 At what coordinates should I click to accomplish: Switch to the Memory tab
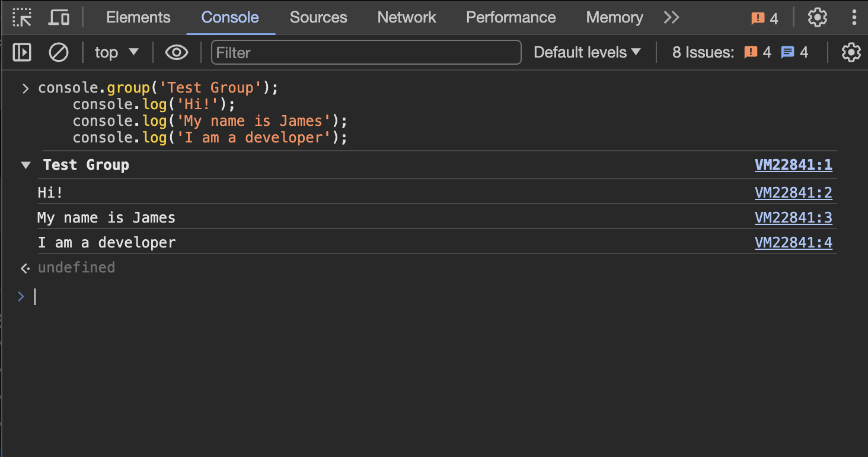(x=614, y=17)
